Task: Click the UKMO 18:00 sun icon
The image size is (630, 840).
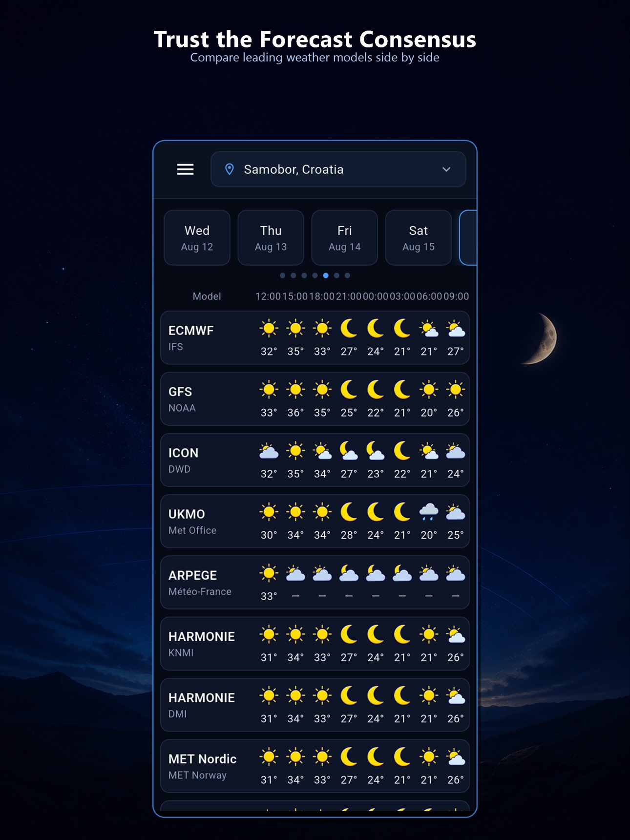Action: tap(322, 512)
